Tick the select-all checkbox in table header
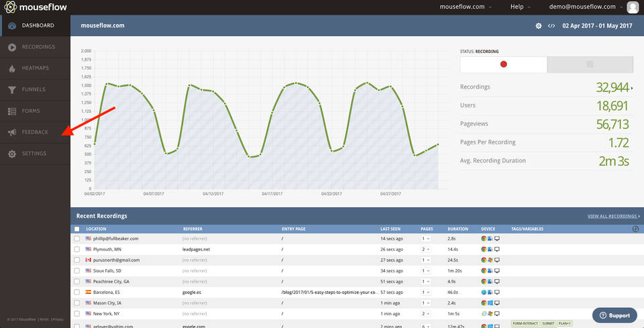This screenshot has width=644, height=328. (76, 229)
